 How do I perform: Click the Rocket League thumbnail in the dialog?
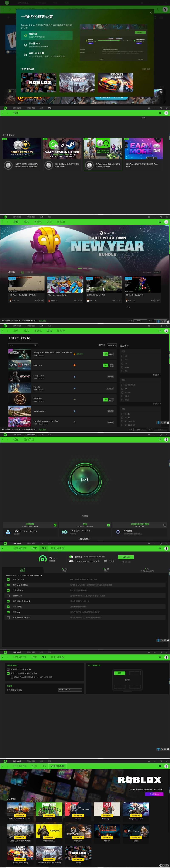point(116,83)
